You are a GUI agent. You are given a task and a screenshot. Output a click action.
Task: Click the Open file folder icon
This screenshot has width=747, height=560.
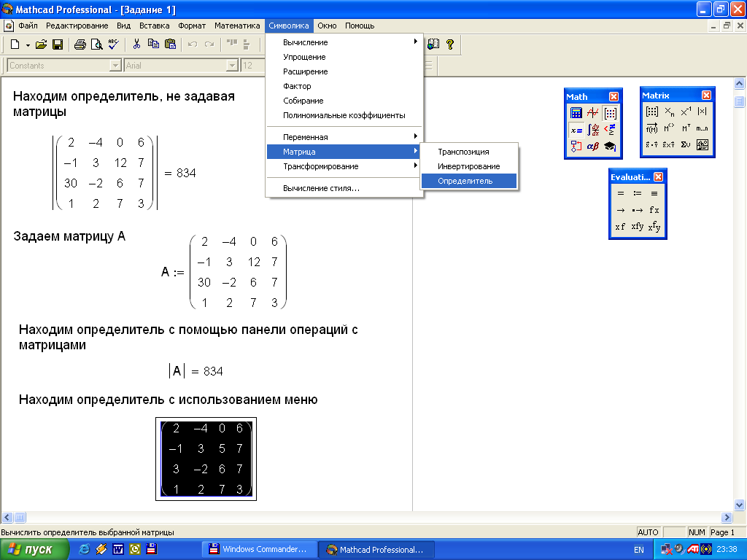[42, 44]
